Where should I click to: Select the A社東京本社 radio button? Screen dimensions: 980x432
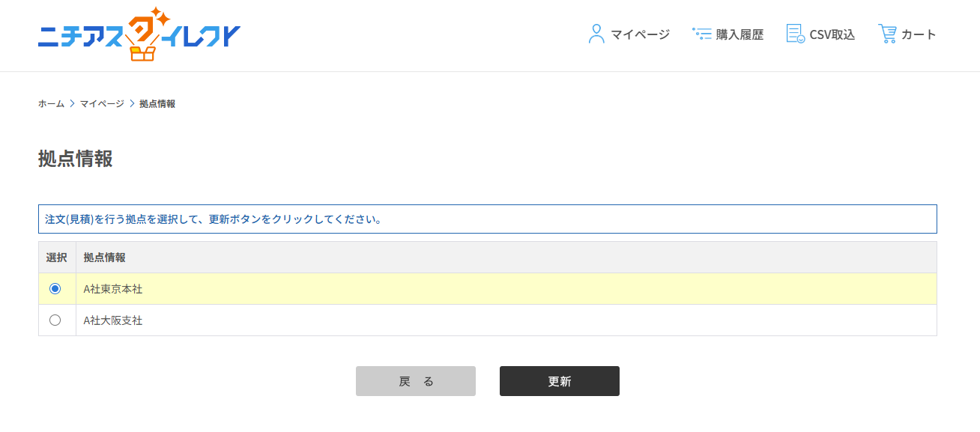[x=55, y=288]
